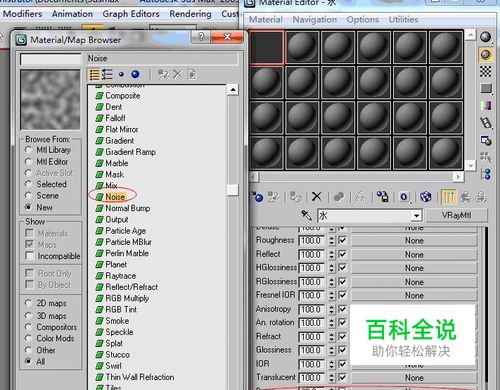Select 2D maps radio button
Image resolution: width=500 pixels, height=390 pixels.
coord(28,303)
